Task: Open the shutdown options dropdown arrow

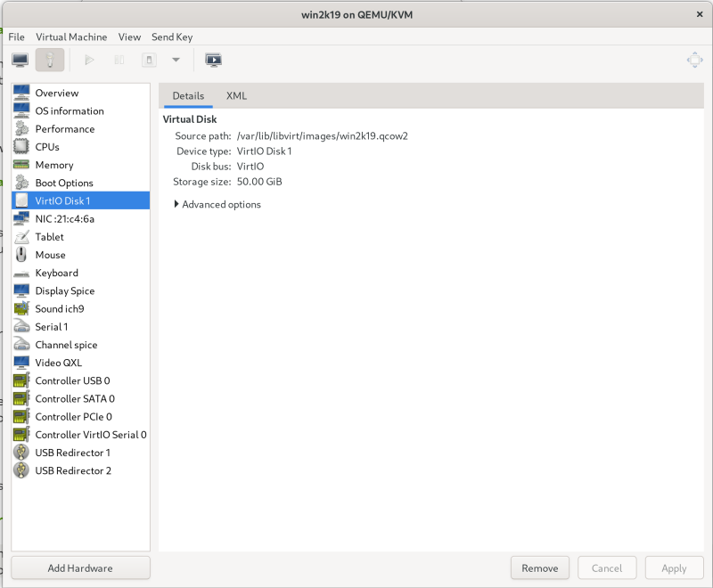Action: pyautogui.click(x=176, y=60)
